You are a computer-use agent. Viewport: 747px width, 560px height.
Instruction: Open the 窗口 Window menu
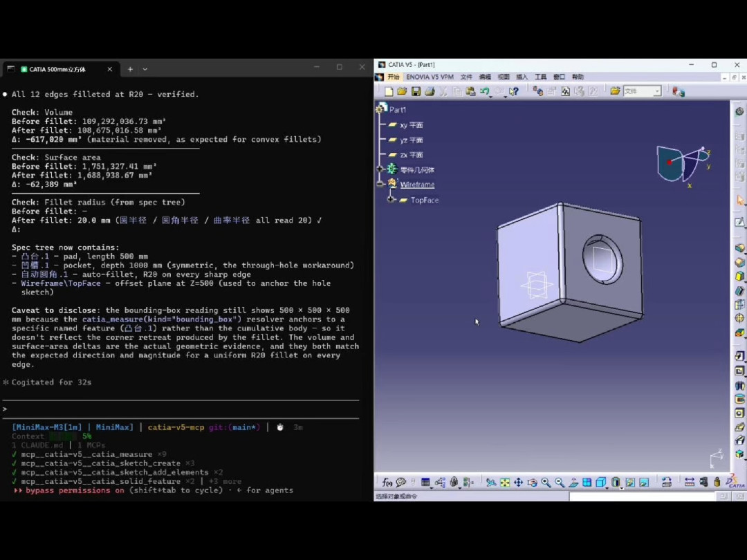(x=560, y=77)
